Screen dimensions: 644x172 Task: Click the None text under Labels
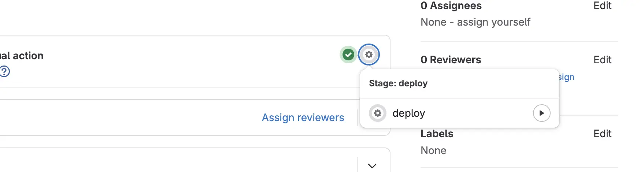tap(433, 150)
